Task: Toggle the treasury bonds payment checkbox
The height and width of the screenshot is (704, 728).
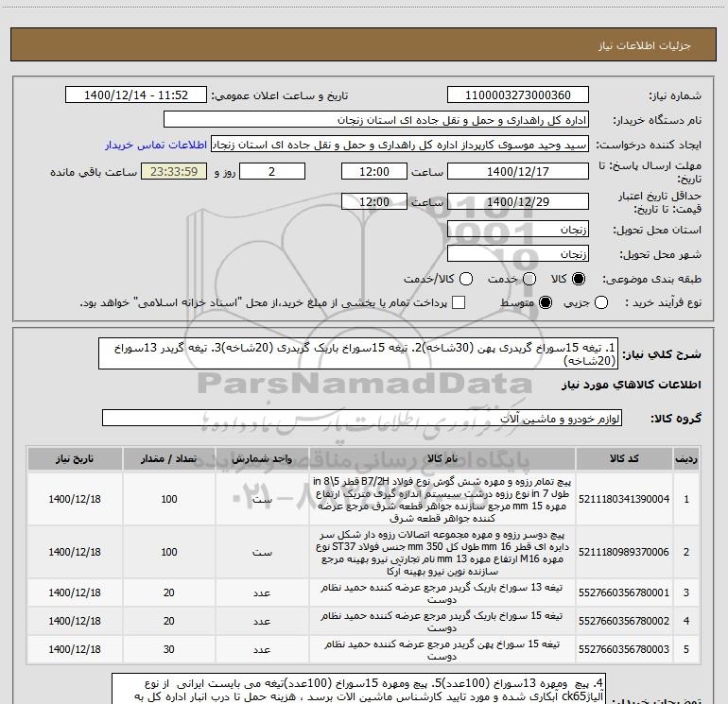Action: (x=459, y=302)
